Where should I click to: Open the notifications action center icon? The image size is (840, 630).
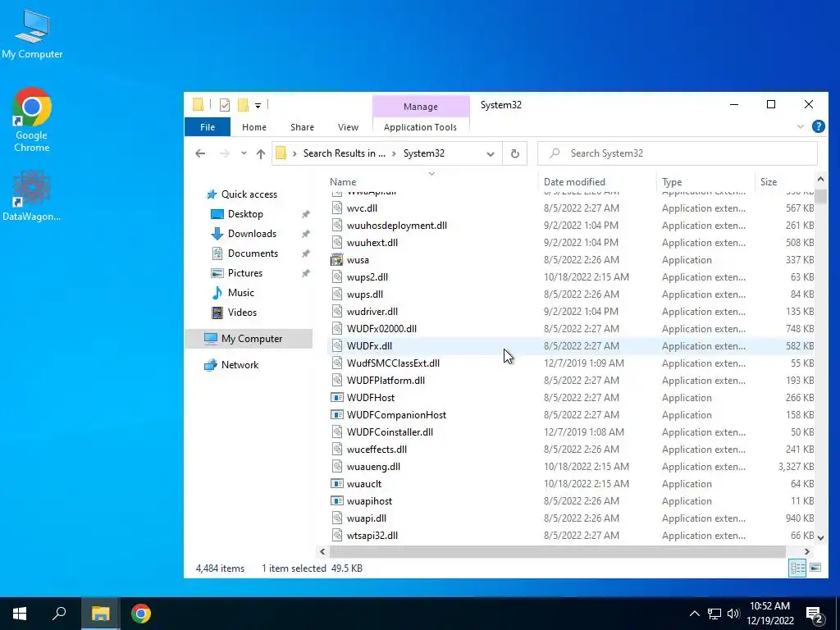(814, 614)
